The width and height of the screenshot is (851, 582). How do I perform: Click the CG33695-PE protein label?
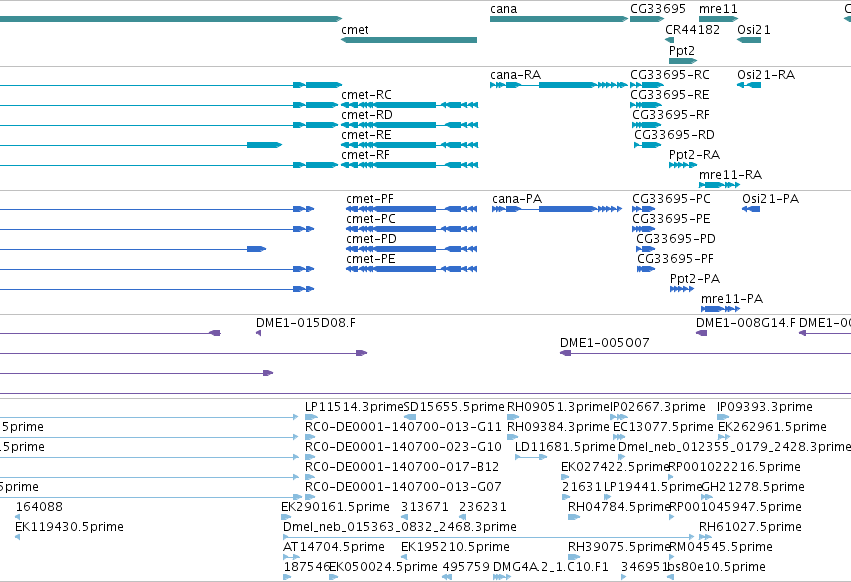[x=671, y=219]
